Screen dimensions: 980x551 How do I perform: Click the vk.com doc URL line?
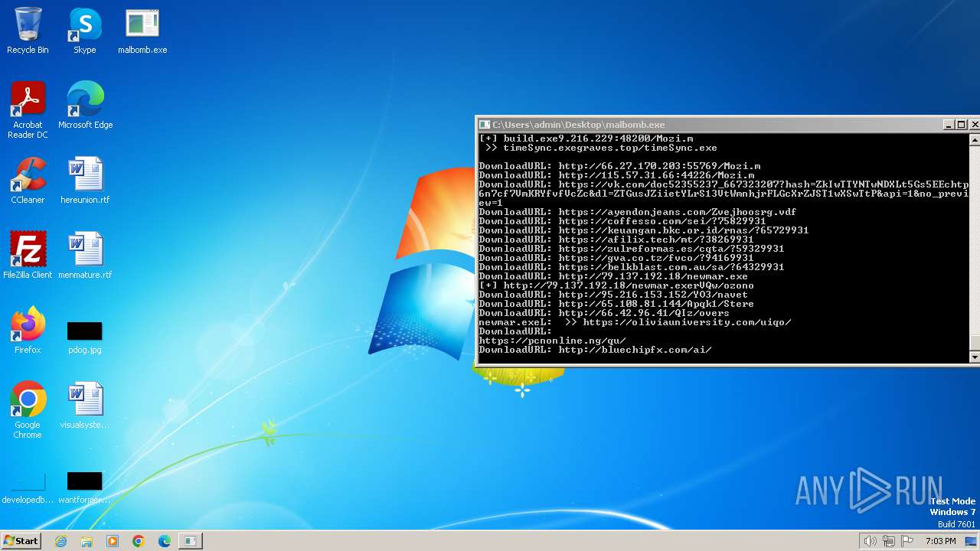click(724, 194)
